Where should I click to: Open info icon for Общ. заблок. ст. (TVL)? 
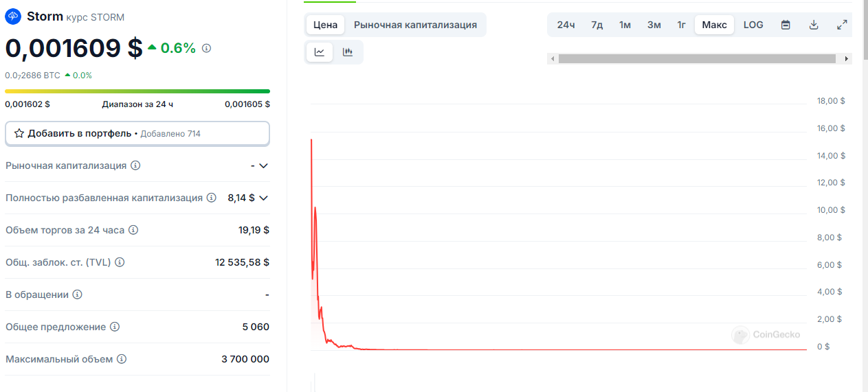pyautogui.click(x=120, y=262)
